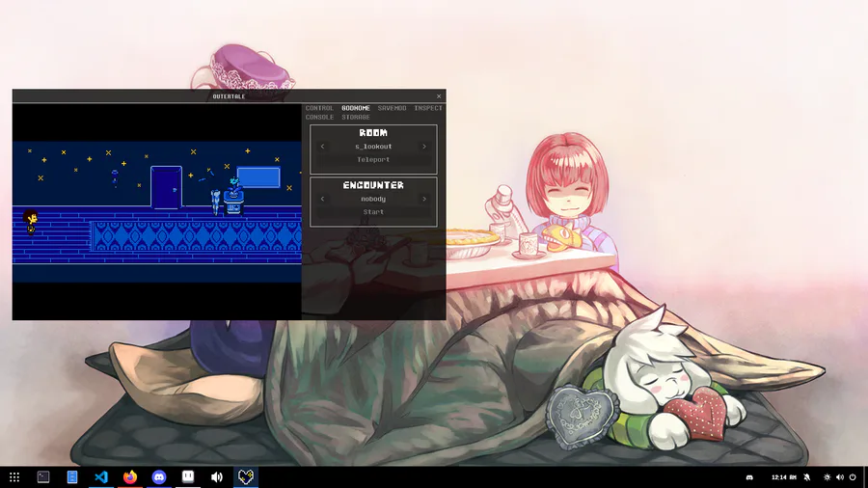Toggle the muted notifications bell icon
Viewport: 868px width, 488px height.
[807, 477]
